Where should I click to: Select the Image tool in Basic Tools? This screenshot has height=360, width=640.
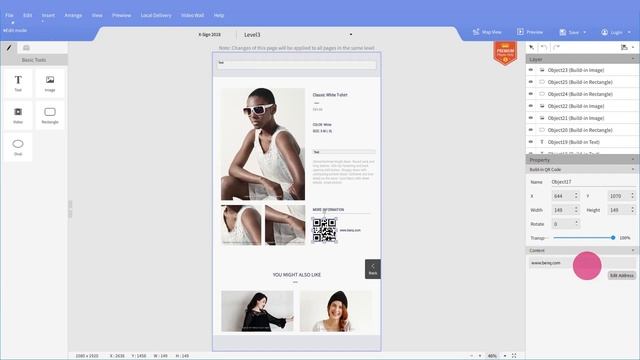(50, 83)
